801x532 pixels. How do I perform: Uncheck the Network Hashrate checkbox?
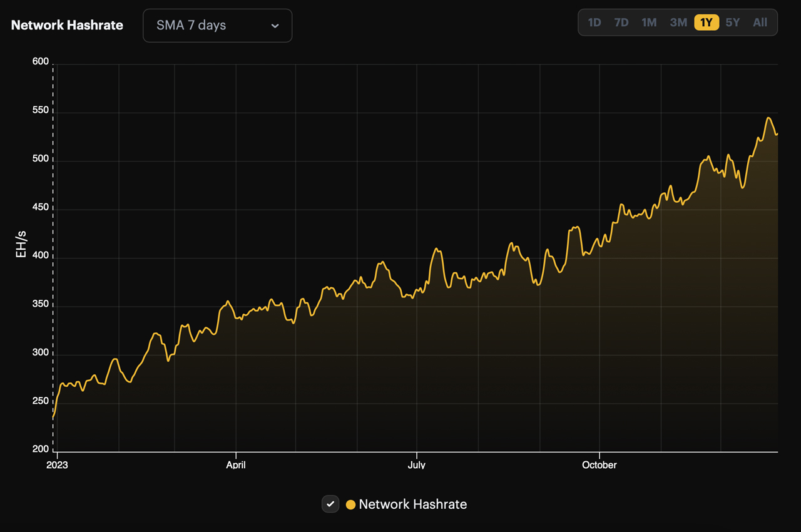tap(330, 504)
